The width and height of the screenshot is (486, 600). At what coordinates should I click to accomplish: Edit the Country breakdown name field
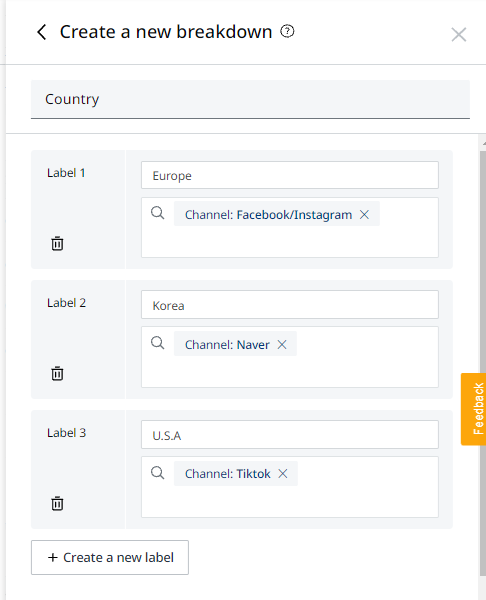(x=250, y=99)
